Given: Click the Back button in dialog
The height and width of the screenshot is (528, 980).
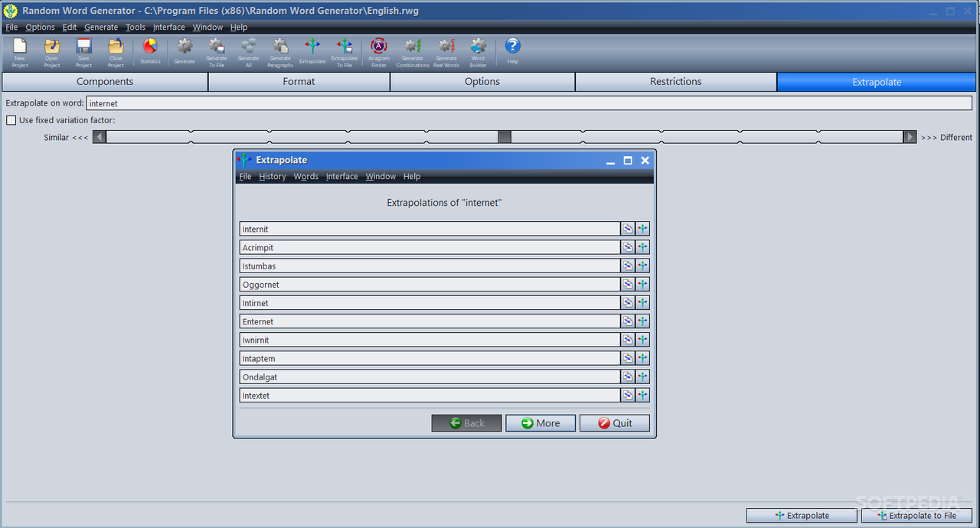Looking at the screenshot, I should tap(466, 423).
